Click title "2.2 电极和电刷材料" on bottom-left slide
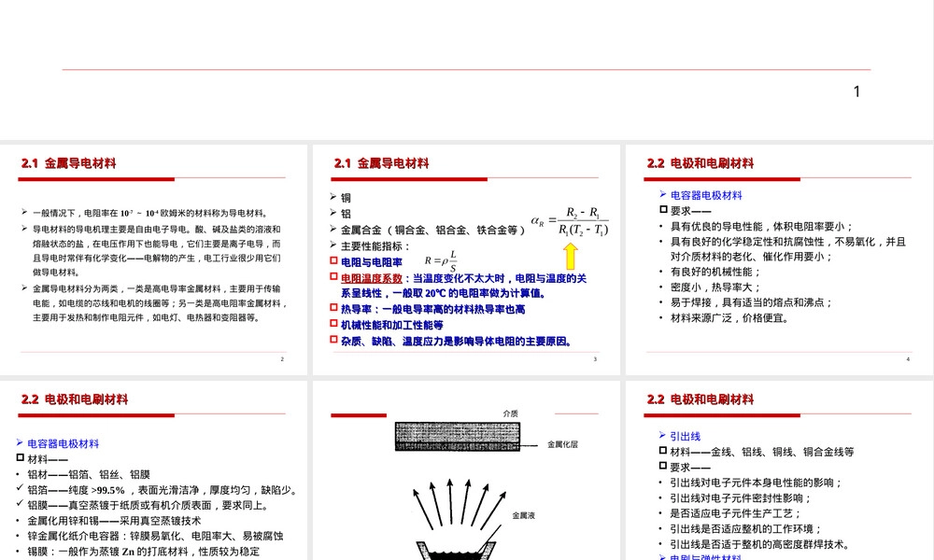The width and height of the screenshot is (934, 560). click(x=75, y=399)
